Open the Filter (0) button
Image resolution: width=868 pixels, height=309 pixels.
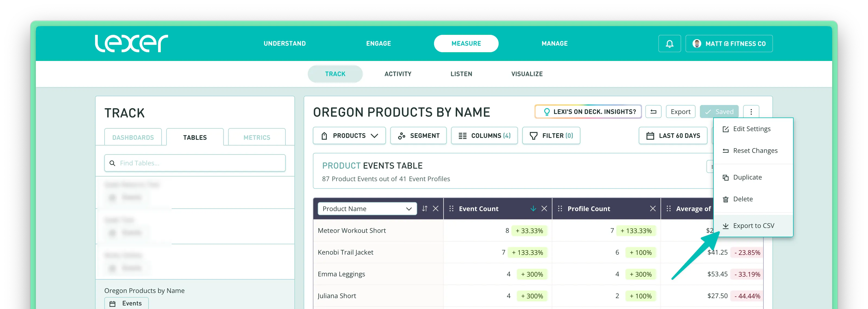pyautogui.click(x=551, y=136)
